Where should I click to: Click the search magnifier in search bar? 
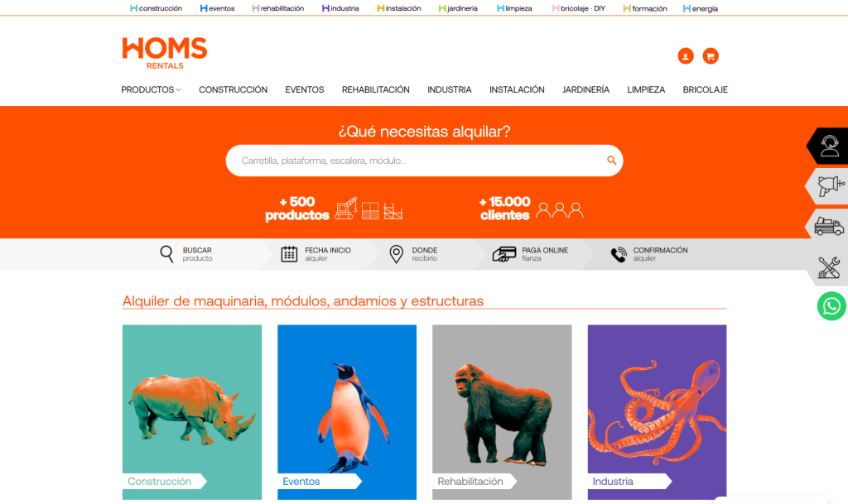pos(611,160)
